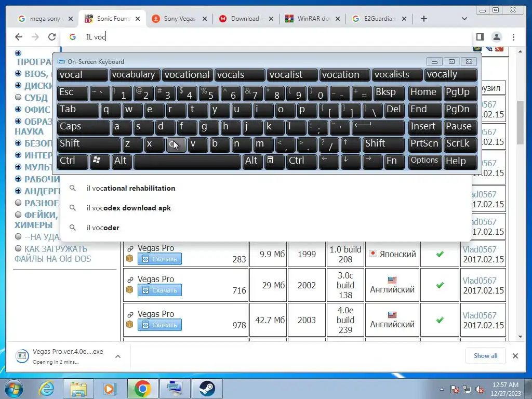The width and height of the screenshot is (532, 399).
Task: Expand the АНДЕРГ category in the sidebar
Action: click(x=18, y=191)
